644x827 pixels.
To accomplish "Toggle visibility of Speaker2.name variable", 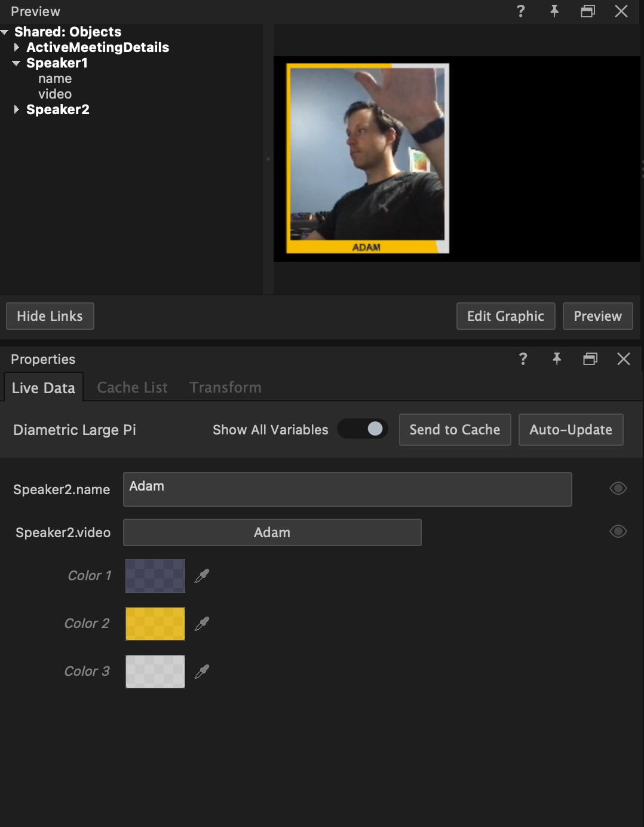I will pos(618,488).
